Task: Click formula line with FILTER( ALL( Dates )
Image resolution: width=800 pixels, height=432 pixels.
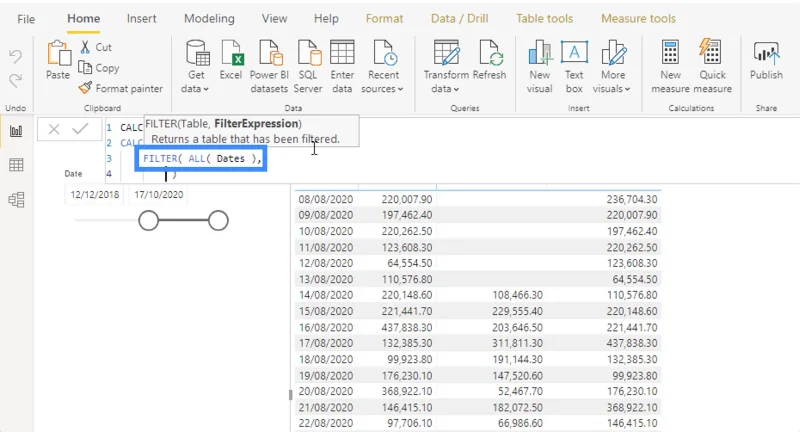Action: pyautogui.click(x=202, y=159)
